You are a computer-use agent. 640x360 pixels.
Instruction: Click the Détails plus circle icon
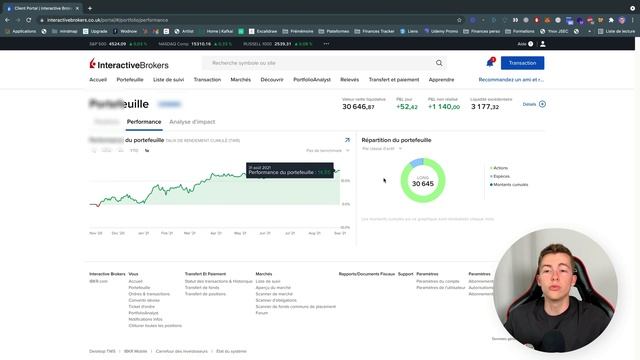click(x=542, y=104)
